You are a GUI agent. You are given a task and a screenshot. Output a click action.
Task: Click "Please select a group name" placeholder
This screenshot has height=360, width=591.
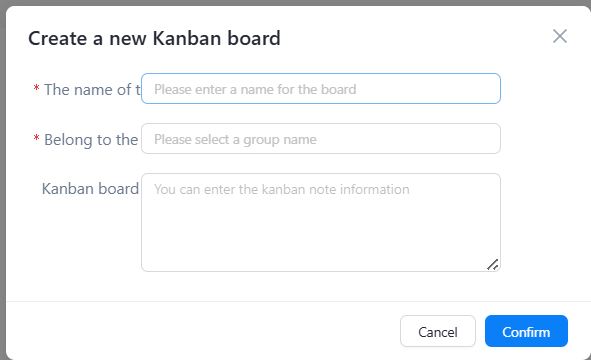point(235,140)
